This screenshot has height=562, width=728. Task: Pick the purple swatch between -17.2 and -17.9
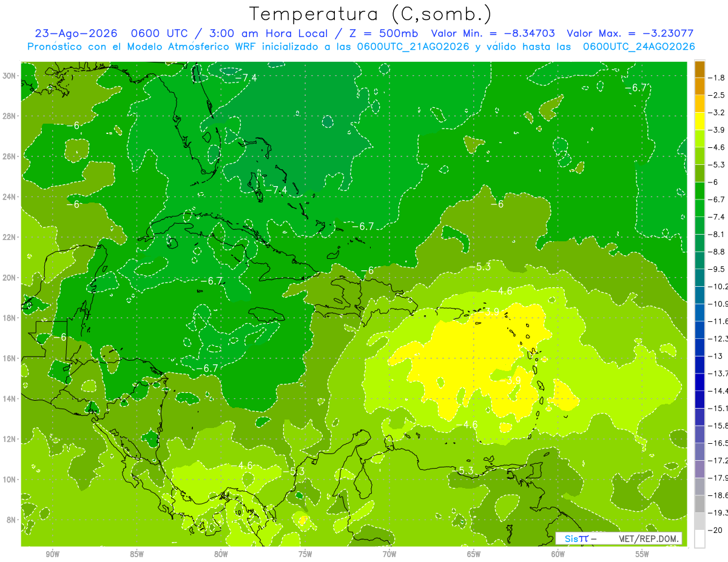(699, 469)
